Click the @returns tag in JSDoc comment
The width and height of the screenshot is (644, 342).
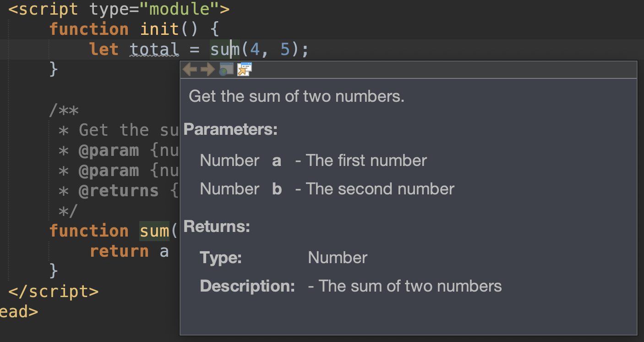point(119,191)
